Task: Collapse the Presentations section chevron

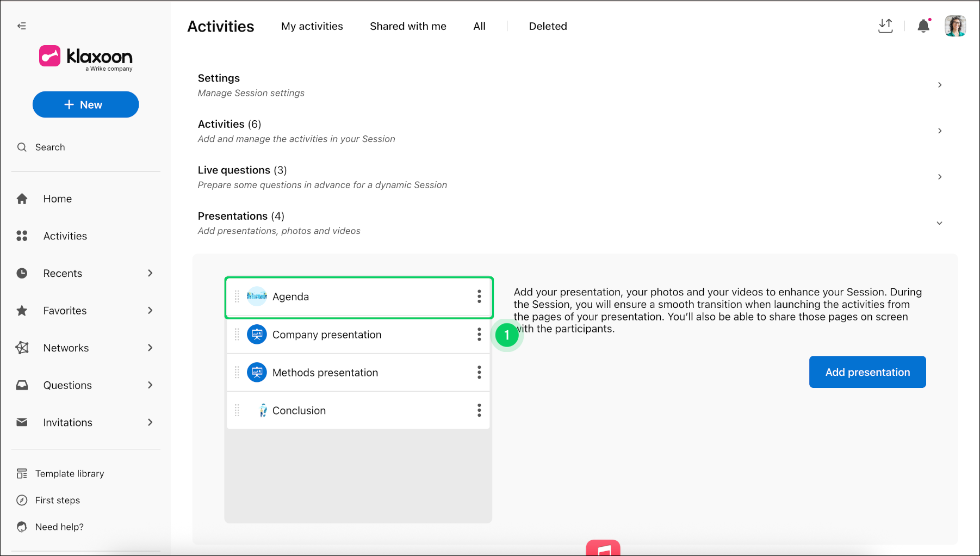Action: (x=940, y=223)
